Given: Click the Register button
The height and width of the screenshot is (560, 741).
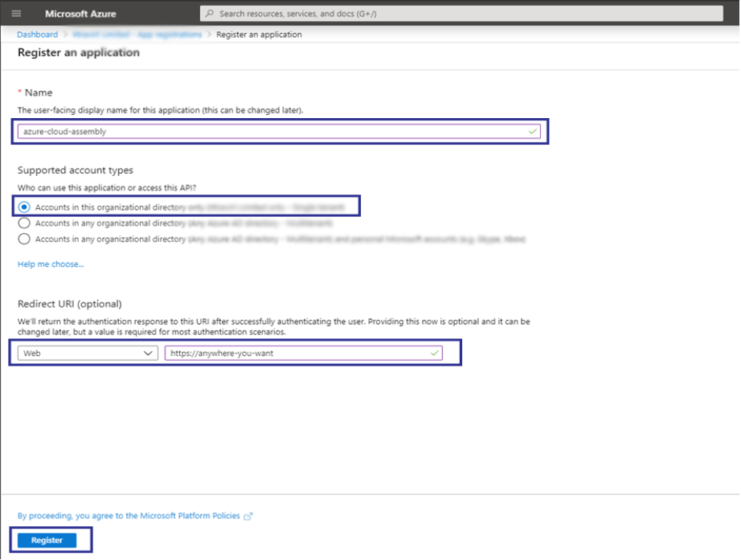Looking at the screenshot, I should [47, 540].
